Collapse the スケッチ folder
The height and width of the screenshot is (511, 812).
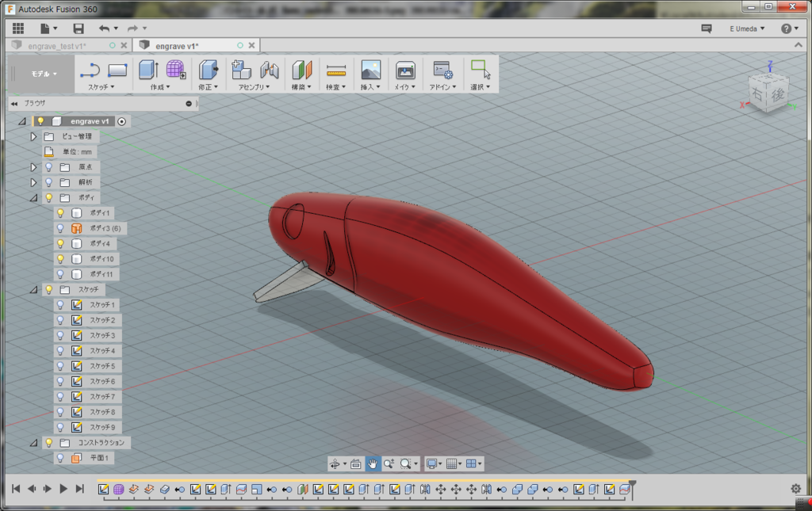(x=33, y=290)
